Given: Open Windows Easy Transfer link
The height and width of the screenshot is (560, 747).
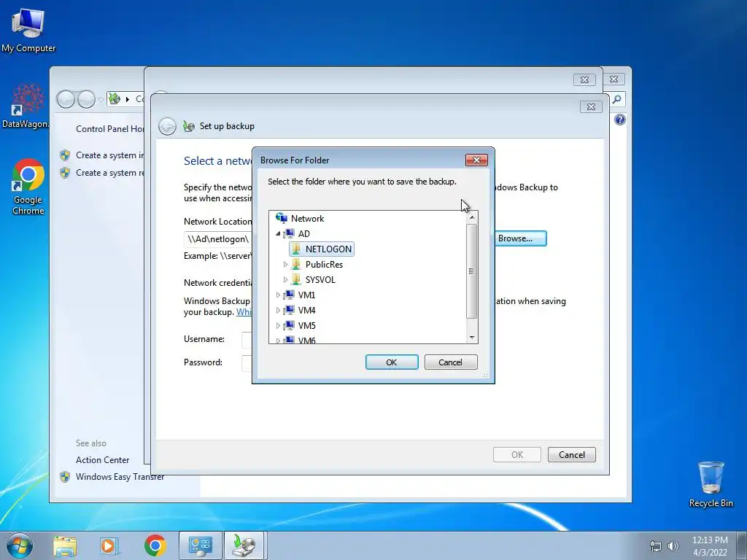Looking at the screenshot, I should click(x=120, y=476).
